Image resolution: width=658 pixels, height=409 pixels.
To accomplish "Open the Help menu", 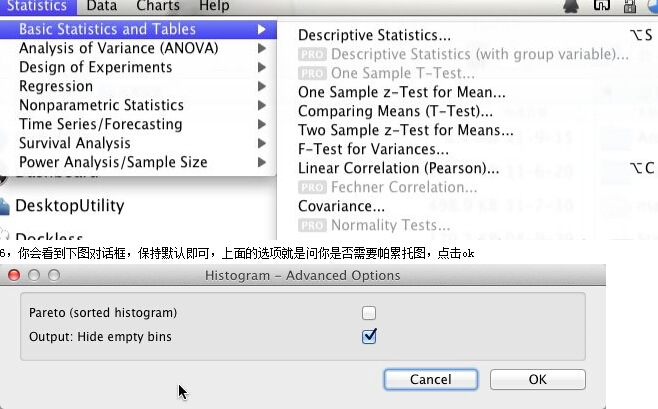I will [x=214, y=6].
